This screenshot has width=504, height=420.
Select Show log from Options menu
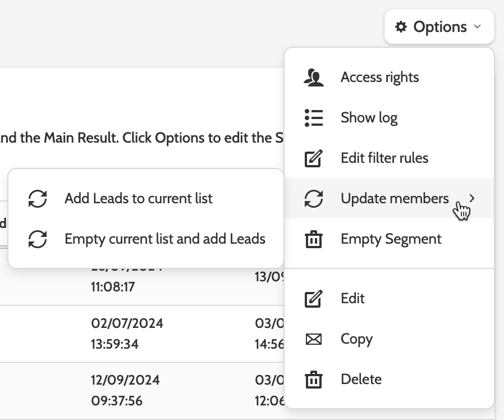coord(369,118)
